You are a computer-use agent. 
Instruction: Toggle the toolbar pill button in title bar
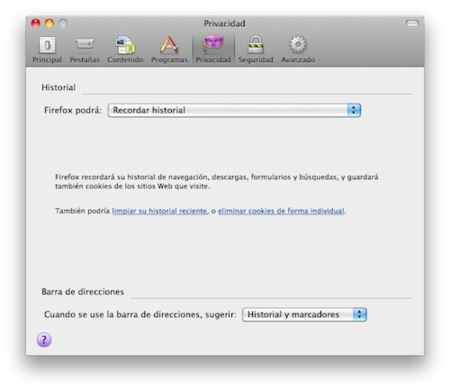[x=412, y=23]
